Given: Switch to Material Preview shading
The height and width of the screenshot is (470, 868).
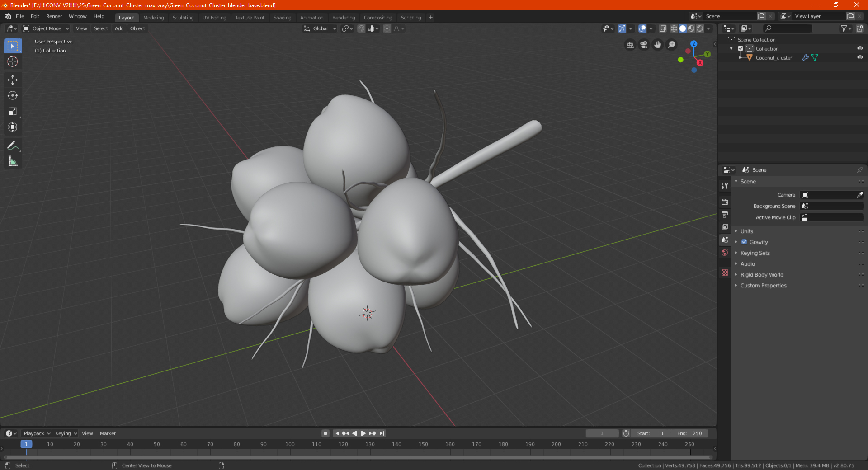Looking at the screenshot, I should (691, 28).
